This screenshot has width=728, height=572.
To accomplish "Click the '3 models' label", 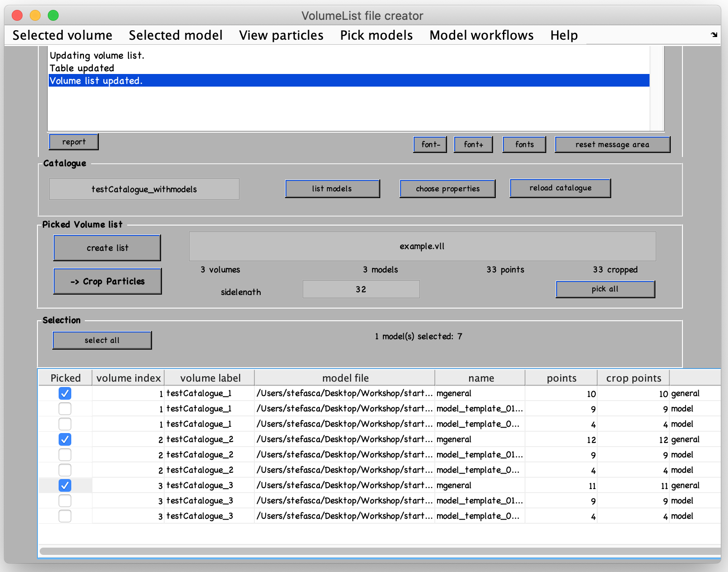I will click(380, 270).
